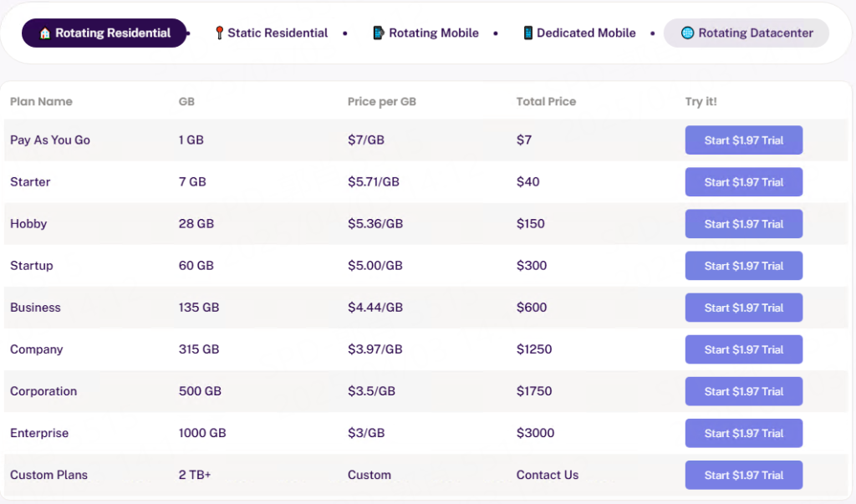The image size is (856, 504).
Task: Start the trial for the Enterprise plan
Action: 743,433
